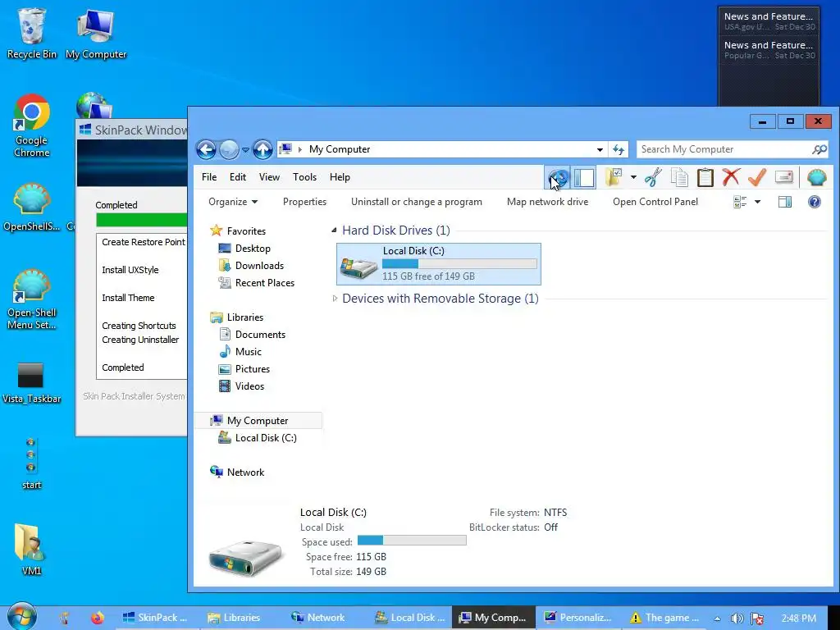Collapse the Hard Disk Drives group
The image size is (840, 630).
pyautogui.click(x=335, y=231)
